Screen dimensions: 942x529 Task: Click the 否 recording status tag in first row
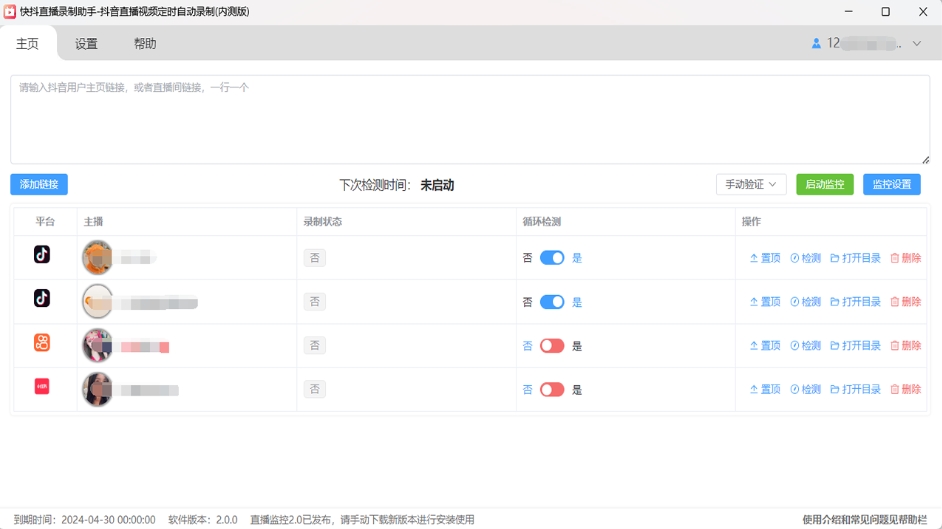tap(314, 258)
